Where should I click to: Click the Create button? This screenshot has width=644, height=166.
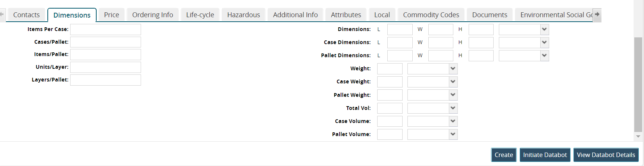click(504, 155)
